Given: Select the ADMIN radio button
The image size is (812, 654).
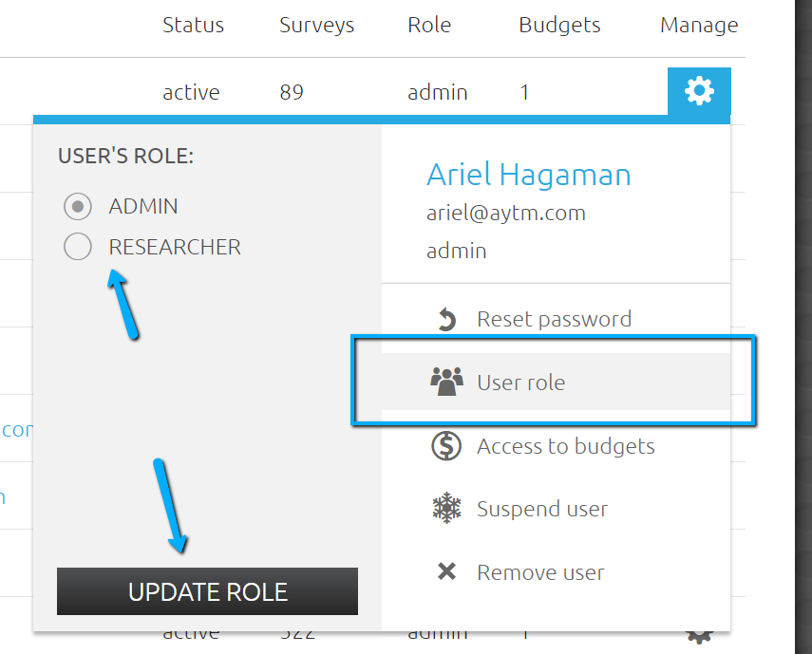Looking at the screenshot, I should (x=78, y=206).
